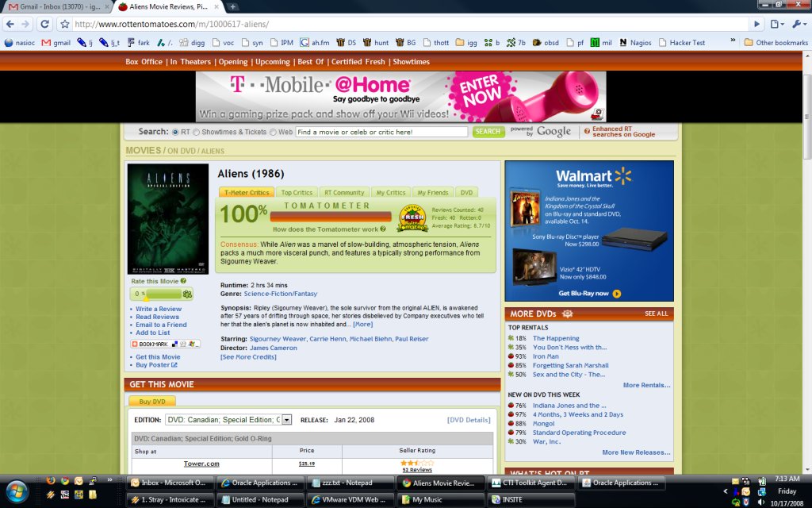Open the Sigourney Weaver cast link
The height and width of the screenshot is (508, 812).
point(278,339)
